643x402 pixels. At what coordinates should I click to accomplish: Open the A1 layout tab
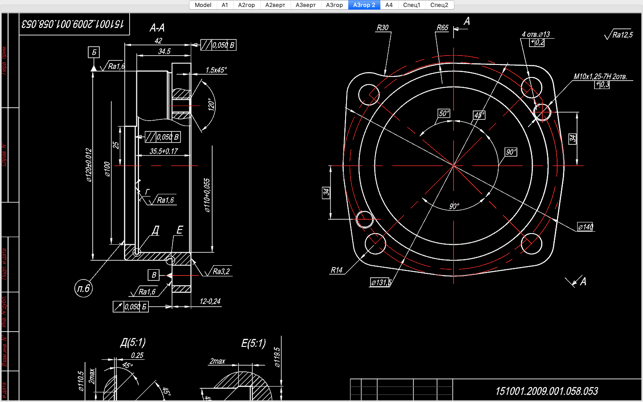(x=224, y=5)
